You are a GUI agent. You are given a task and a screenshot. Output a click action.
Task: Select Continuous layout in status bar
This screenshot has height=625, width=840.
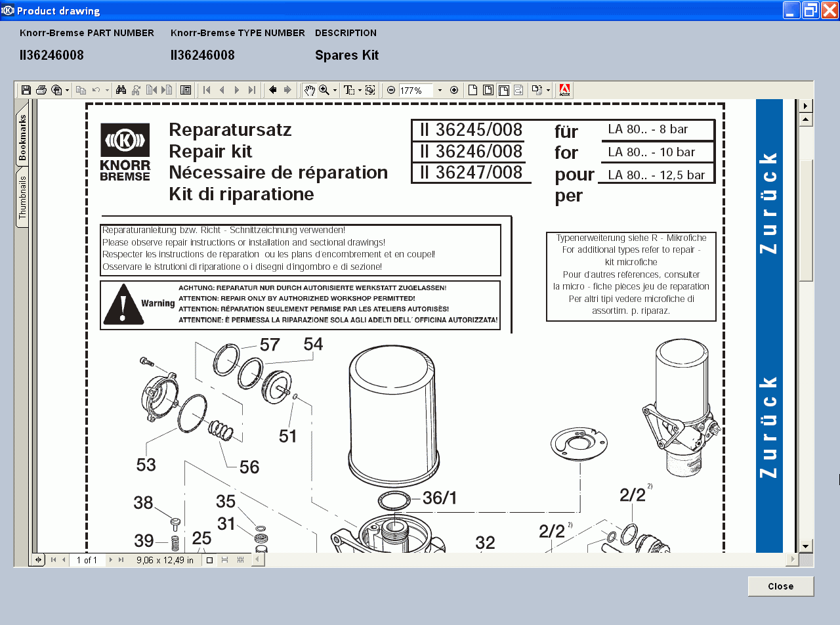point(224,560)
